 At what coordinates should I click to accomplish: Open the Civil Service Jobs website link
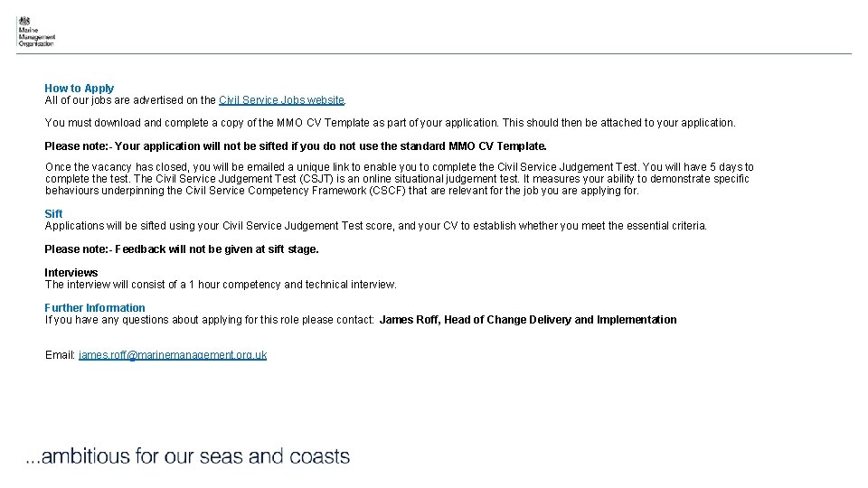pos(281,100)
